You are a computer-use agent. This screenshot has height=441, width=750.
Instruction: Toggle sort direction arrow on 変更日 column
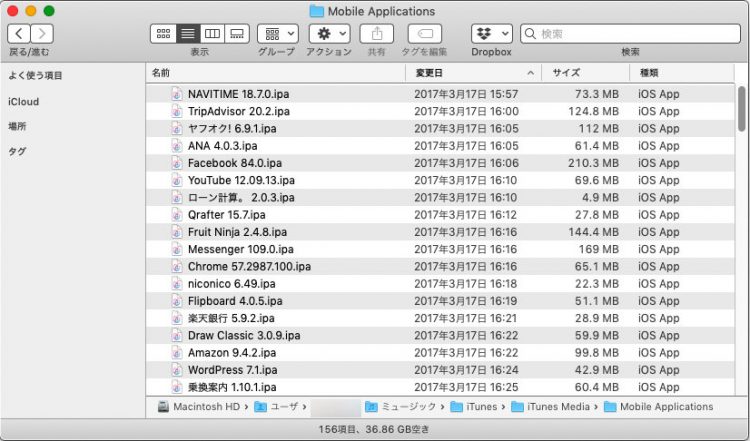pyautogui.click(x=530, y=73)
